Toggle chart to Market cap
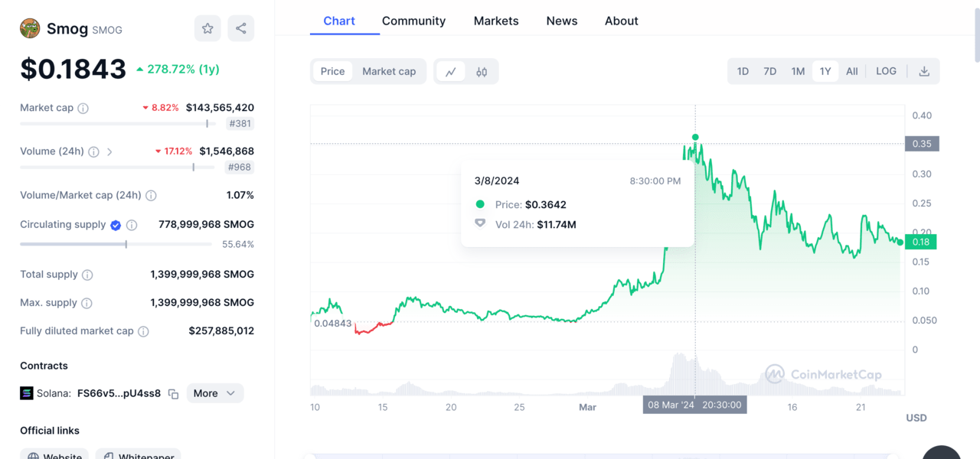The image size is (980, 459). [x=389, y=71]
